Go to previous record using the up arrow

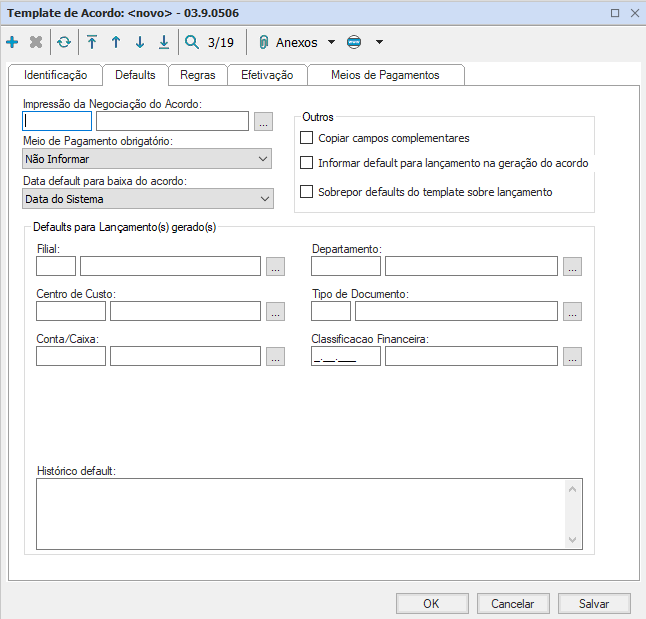pos(116,43)
